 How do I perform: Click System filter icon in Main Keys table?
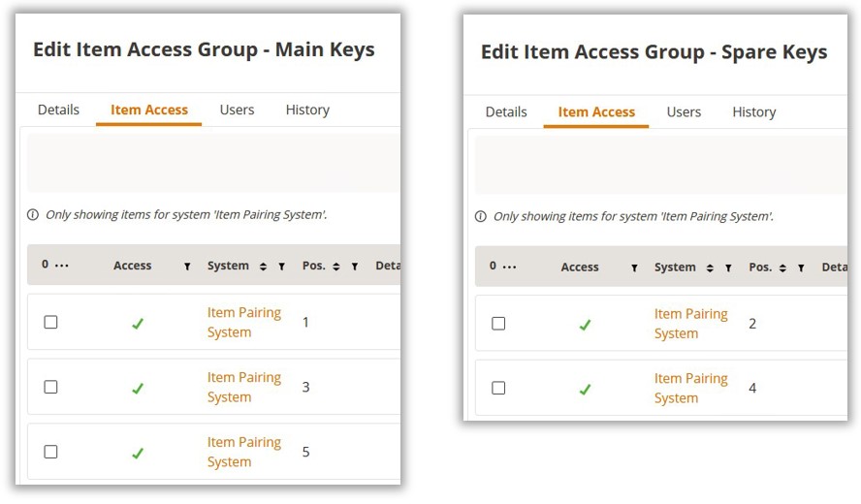point(282,267)
